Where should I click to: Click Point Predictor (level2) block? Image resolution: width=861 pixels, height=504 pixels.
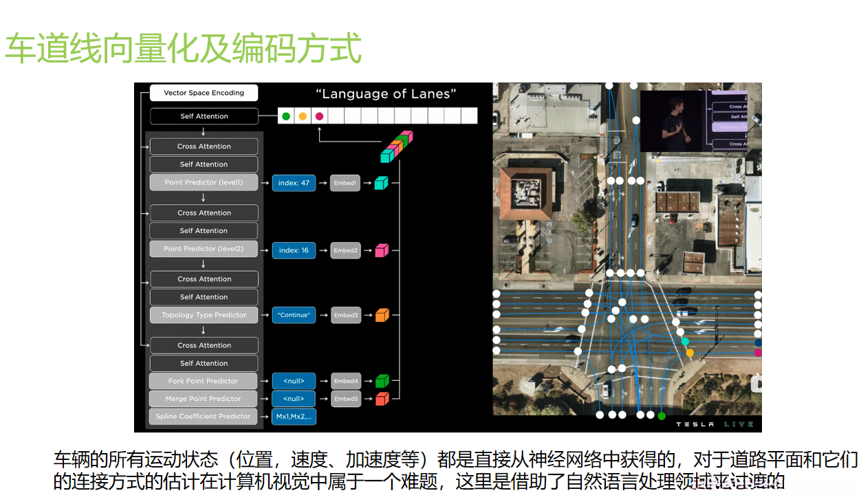[204, 249]
